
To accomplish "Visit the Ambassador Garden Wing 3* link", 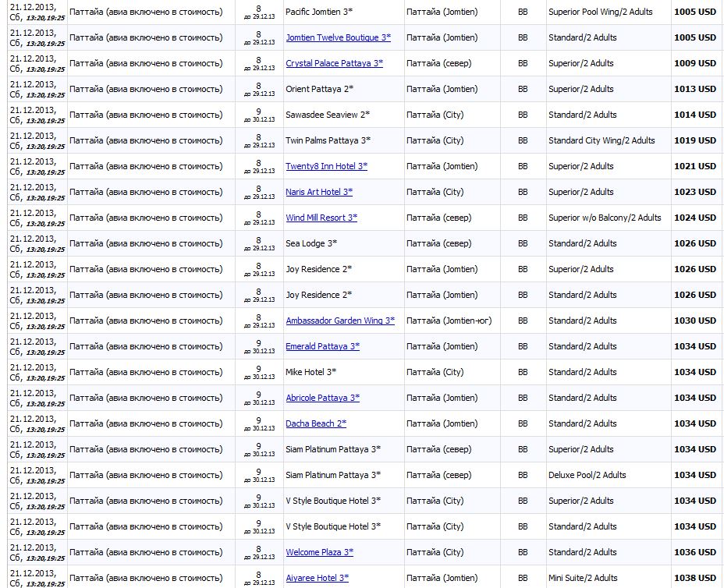I will point(340,321).
